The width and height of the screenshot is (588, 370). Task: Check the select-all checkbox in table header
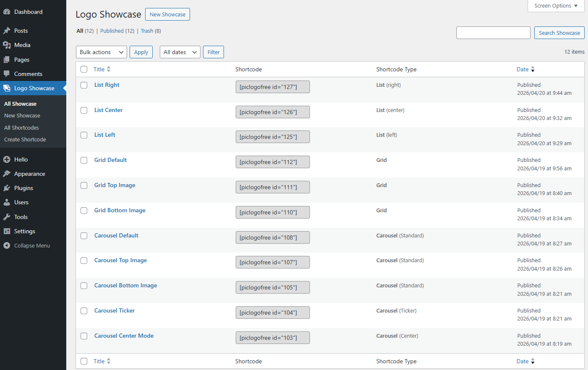[84, 69]
